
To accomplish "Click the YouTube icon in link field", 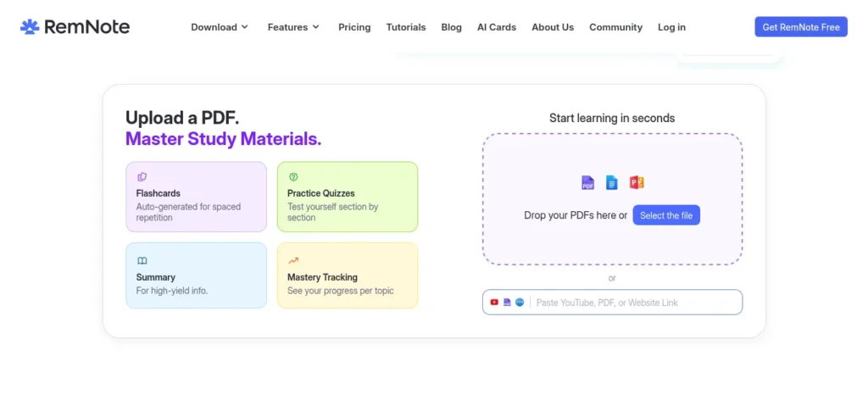I will (494, 302).
